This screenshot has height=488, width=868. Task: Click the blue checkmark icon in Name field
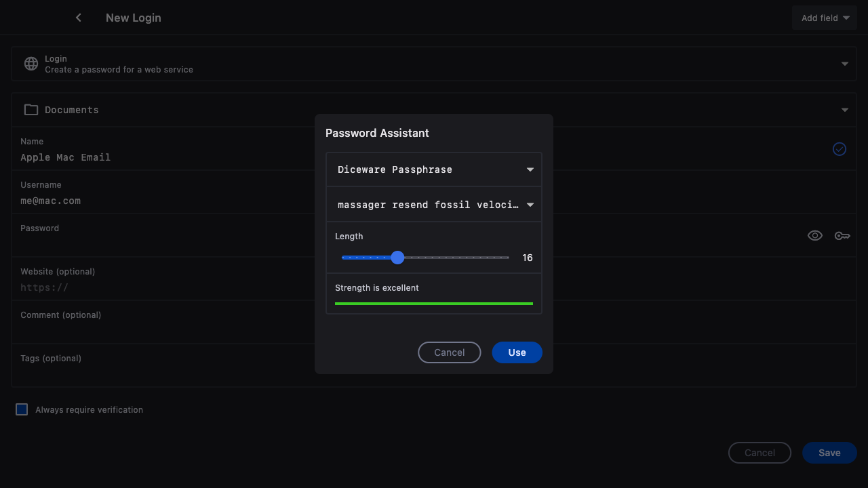click(840, 149)
